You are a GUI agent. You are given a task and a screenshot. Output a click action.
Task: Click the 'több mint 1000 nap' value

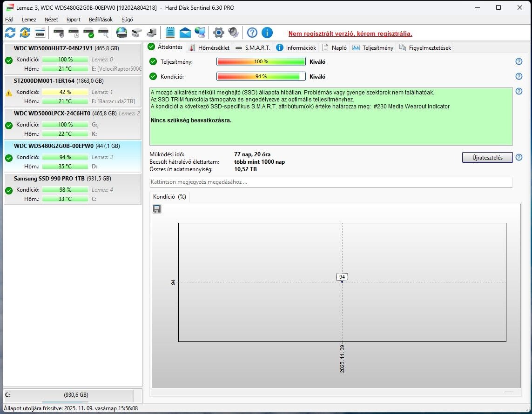coord(260,162)
